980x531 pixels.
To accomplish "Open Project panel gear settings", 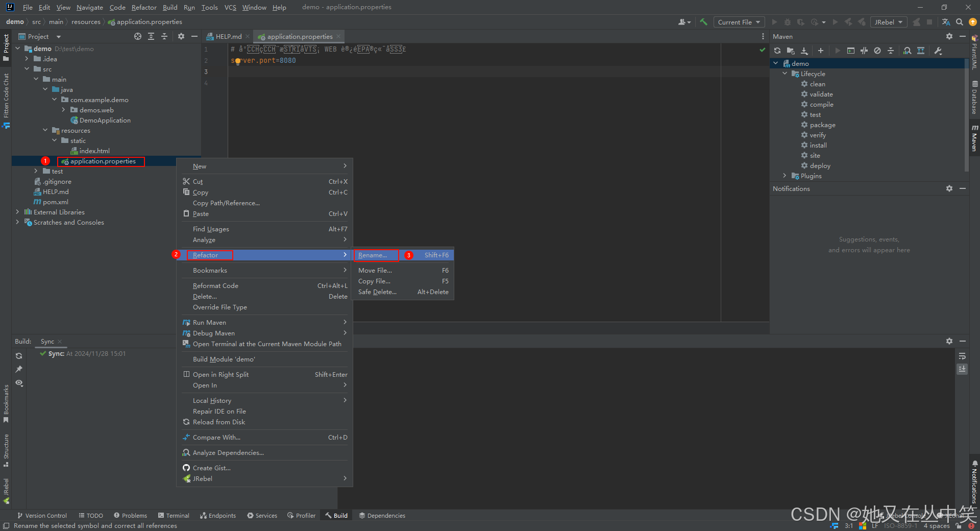I will click(181, 36).
